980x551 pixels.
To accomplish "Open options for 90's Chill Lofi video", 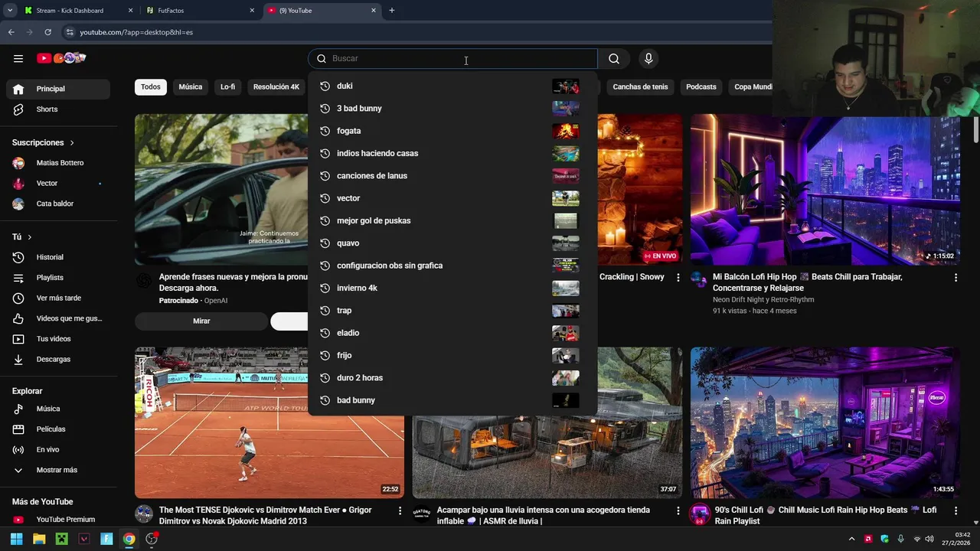I will click(x=955, y=510).
